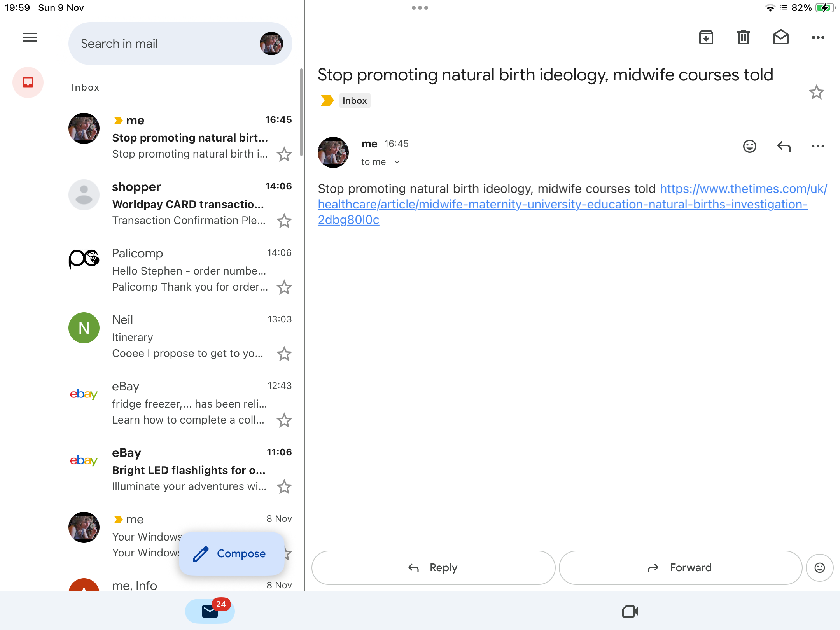This screenshot has height=630, width=840.
Task: Star the shopper Worldpay email
Action: tap(284, 221)
